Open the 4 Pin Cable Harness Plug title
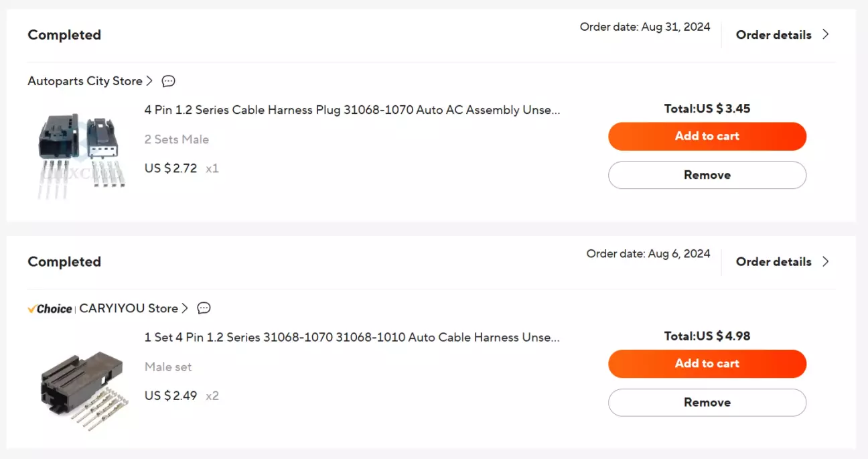Screen dimensions: 868x459 coord(352,110)
